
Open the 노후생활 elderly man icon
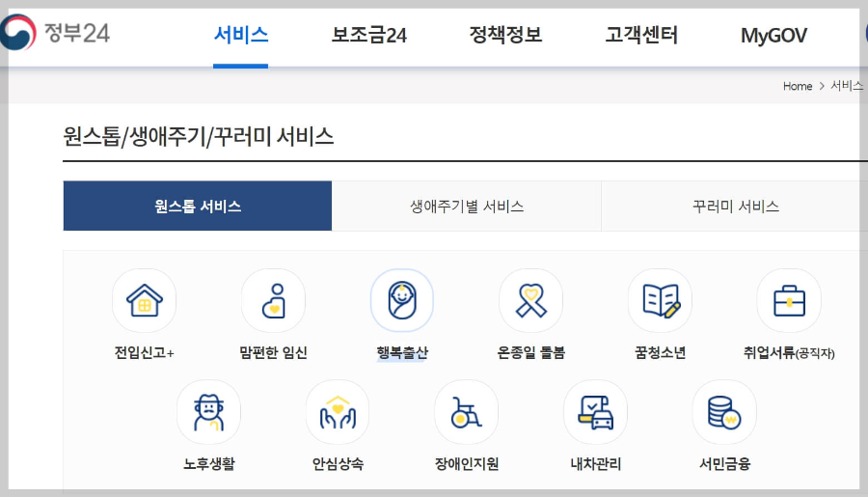[x=208, y=412]
